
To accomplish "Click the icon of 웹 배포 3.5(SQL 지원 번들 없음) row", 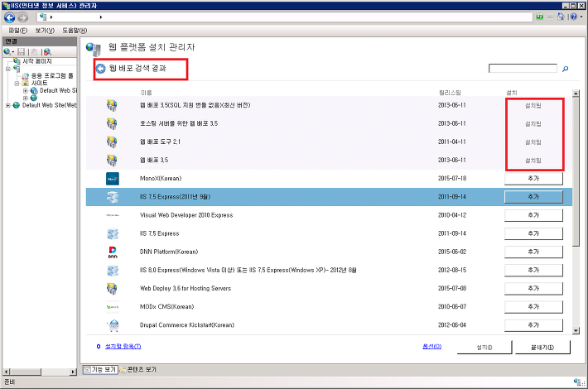I will [x=112, y=105].
